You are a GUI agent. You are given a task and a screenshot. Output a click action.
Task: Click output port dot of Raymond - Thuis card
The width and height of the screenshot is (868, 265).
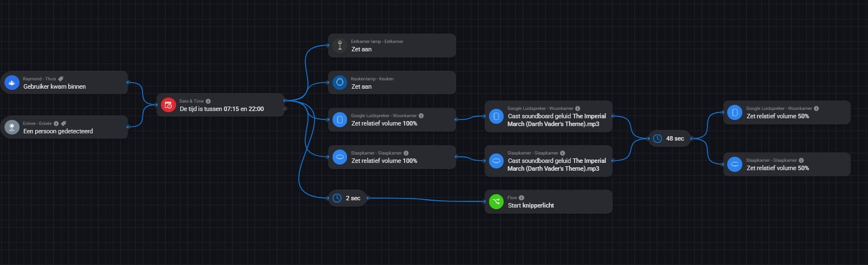pos(128,83)
